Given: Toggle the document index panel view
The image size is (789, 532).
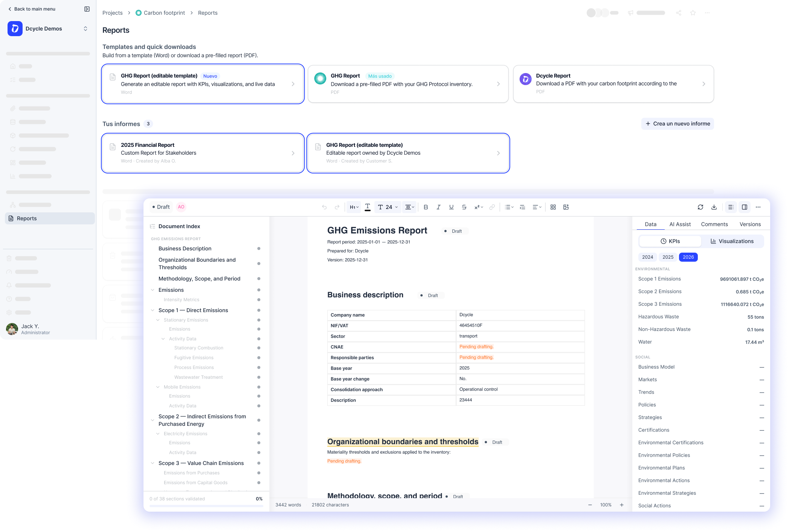Looking at the screenshot, I should [731, 207].
